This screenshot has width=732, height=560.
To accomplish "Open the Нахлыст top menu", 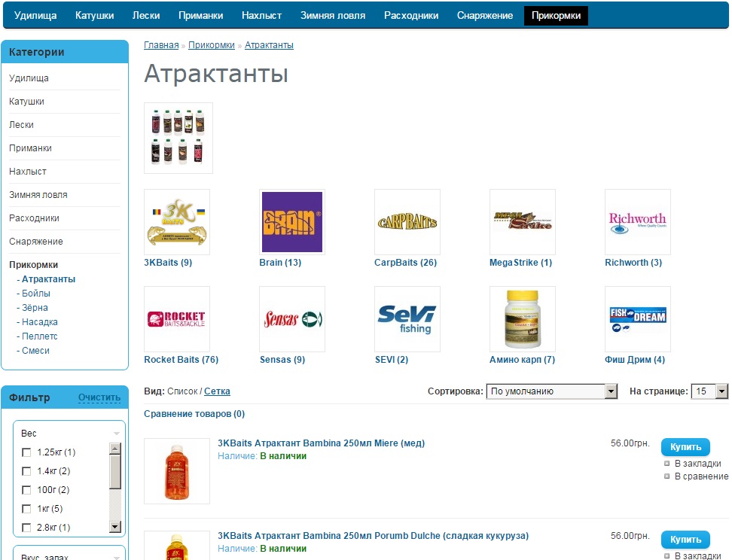I will click(262, 15).
